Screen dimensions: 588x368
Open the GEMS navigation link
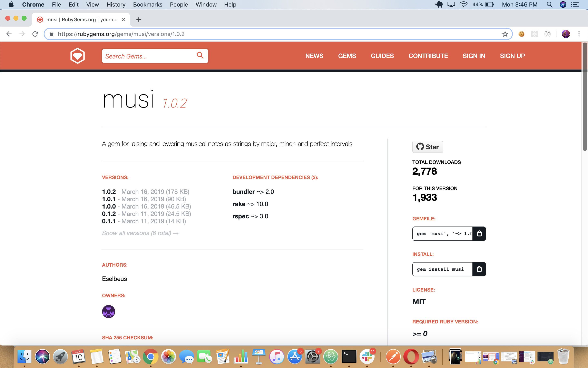347,56
